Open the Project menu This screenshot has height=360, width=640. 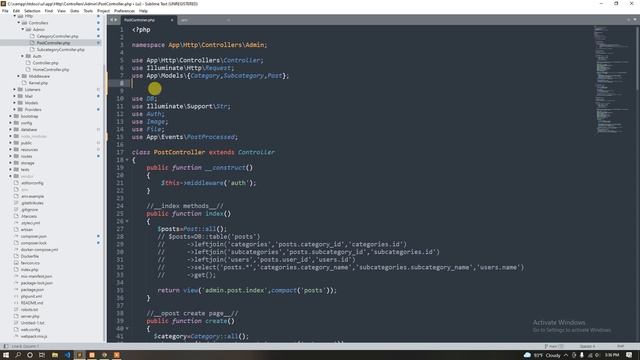tap(103, 11)
